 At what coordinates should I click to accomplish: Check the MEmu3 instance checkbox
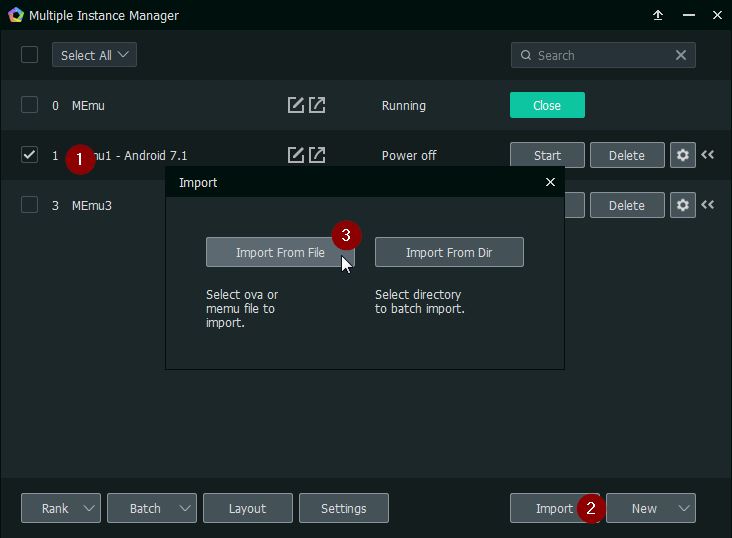29,205
